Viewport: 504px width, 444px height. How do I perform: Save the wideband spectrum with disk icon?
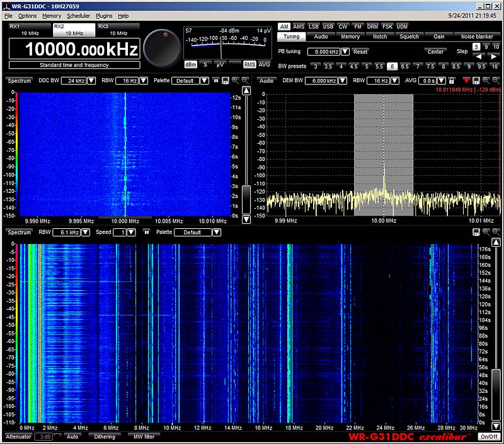[x=476, y=232]
